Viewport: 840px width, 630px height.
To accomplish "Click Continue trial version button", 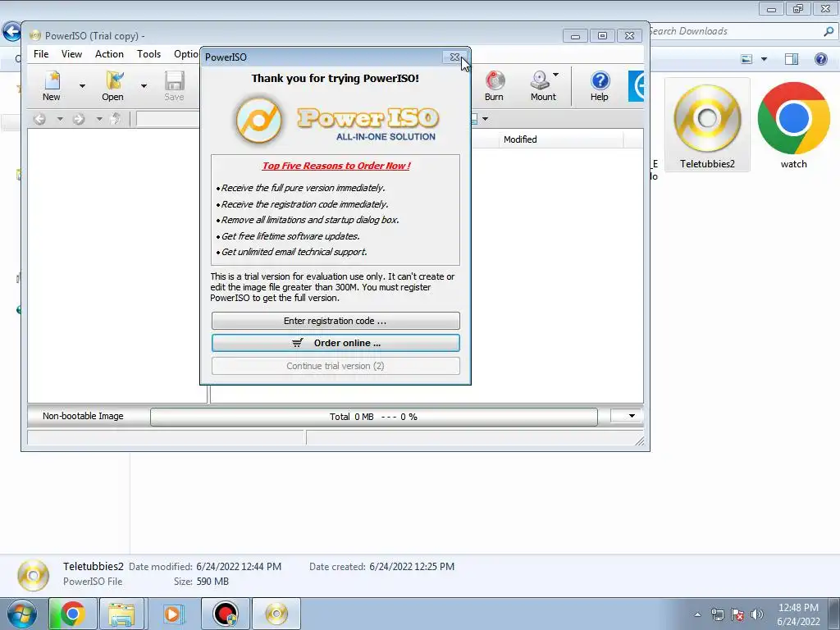I will point(336,366).
